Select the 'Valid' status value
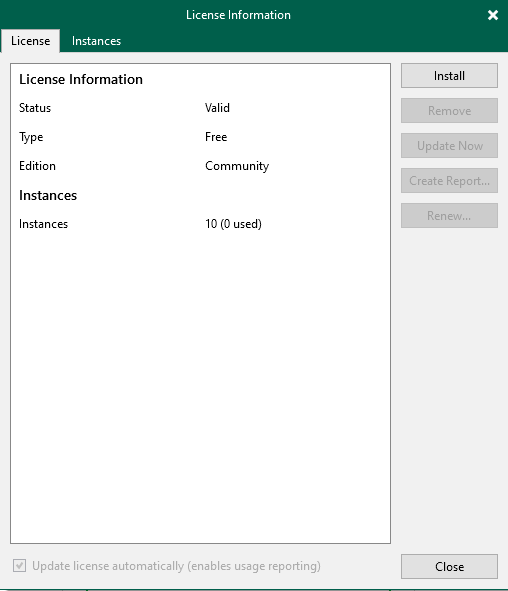Viewport: 508px width, 591px height. click(217, 108)
